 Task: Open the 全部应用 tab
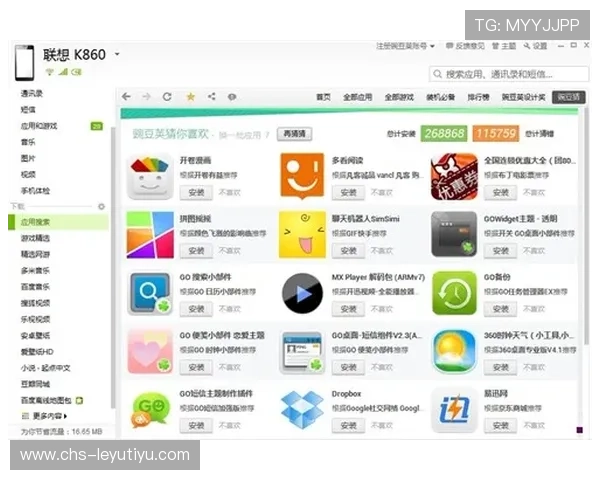[357, 97]
